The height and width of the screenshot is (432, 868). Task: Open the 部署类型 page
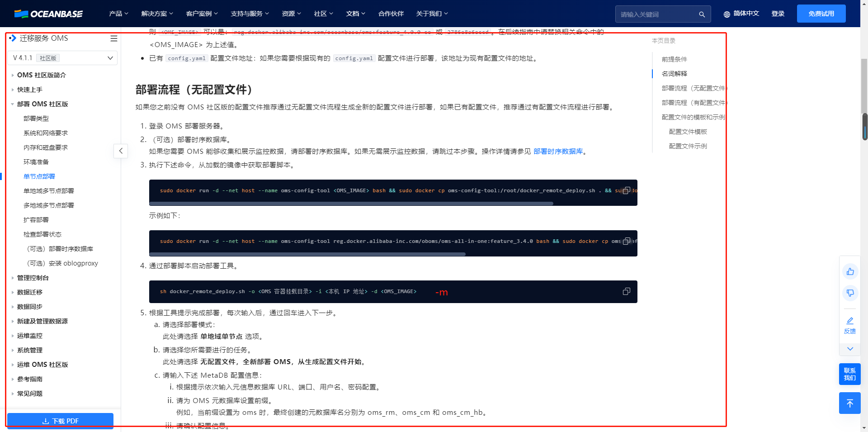(36, 119)
